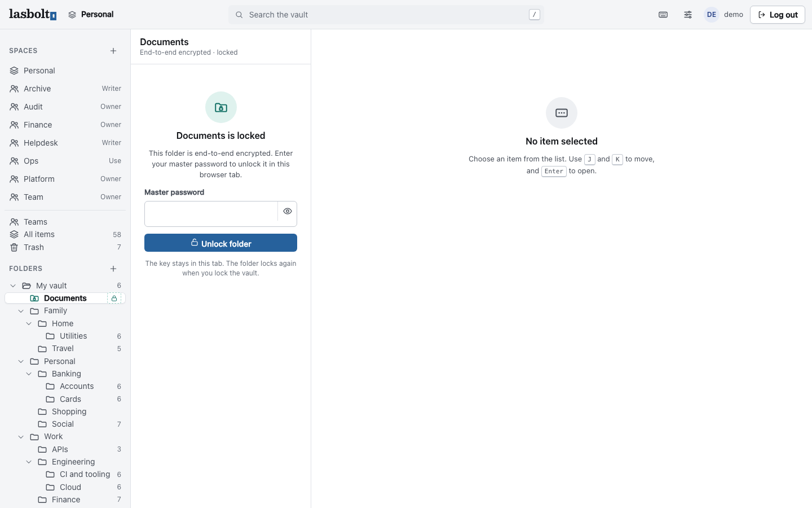The image size is (812, 508).
Task: Collapse the Family folder chevron
Action: 21,311
